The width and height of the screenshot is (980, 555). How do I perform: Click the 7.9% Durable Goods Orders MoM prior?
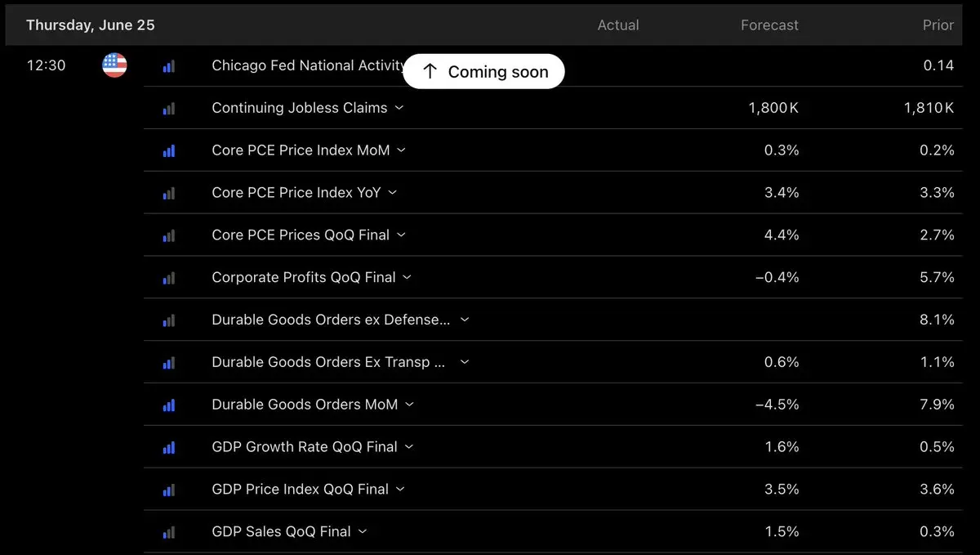click(x=937, y=404)
